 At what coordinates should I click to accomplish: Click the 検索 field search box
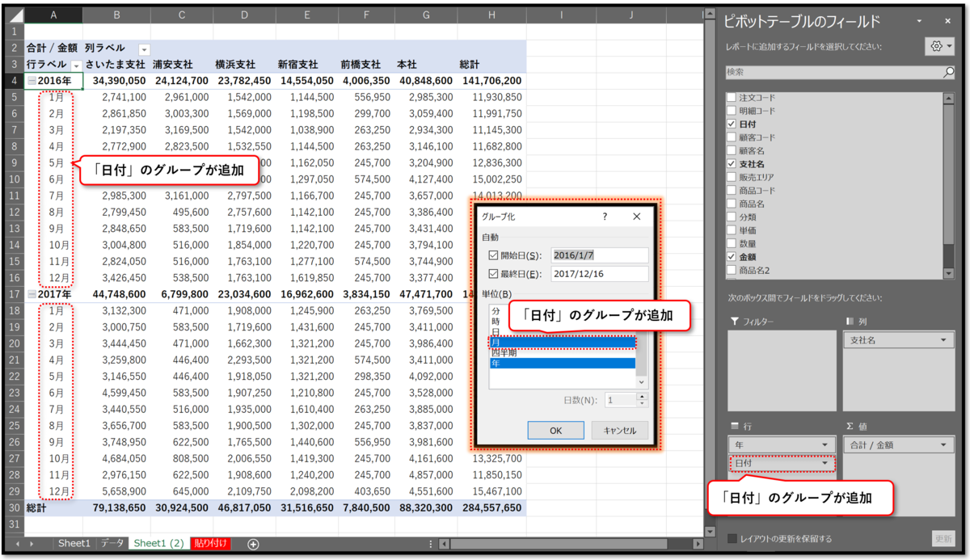[x=833, y=72]
